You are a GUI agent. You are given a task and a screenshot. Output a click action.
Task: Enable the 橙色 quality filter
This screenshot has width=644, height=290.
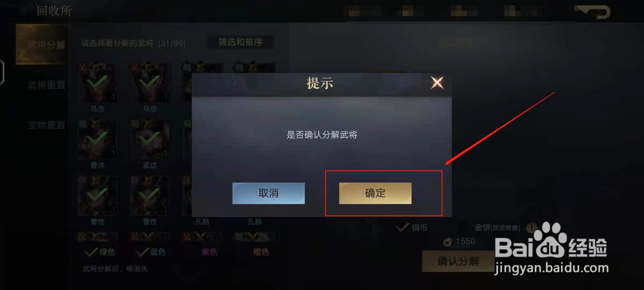pyautogui.click(x=261, y=252)
